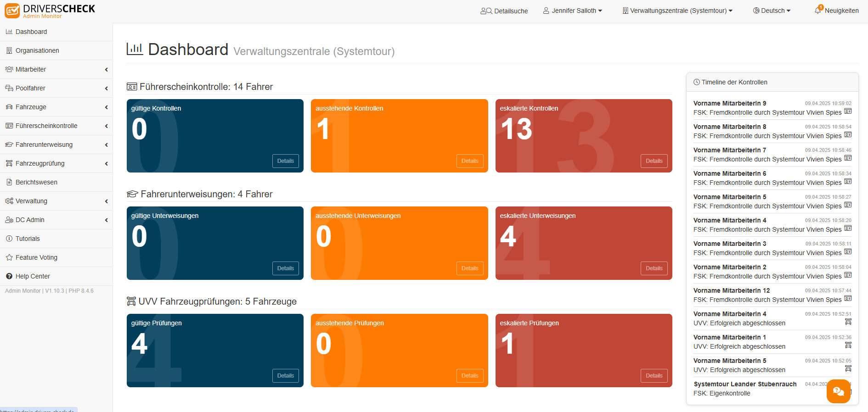Click the Feature Voting star icon
This screenshot has height=412, width=868.
coord(9,257)
